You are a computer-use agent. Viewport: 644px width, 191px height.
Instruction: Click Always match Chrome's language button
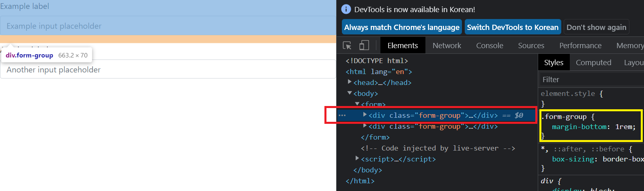pos(401,27)
